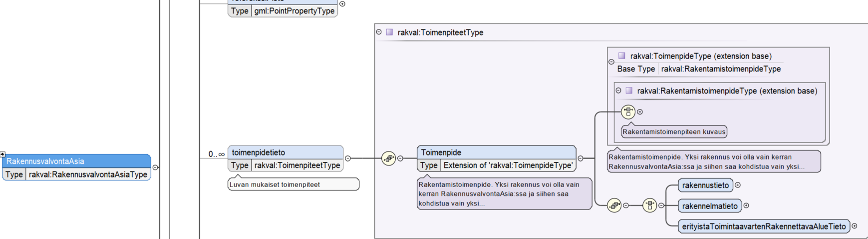868x239 pixels.
Task: Expand erityistaToimintaavartenRakennettavaAlueTieto element
Action: (855, 226)
